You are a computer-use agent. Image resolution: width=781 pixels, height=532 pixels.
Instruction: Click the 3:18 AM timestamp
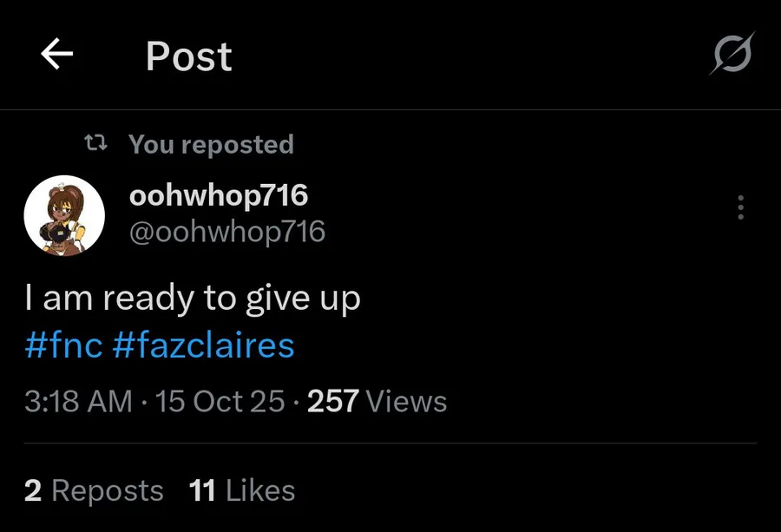pyautogui.click(x=78, y=401)
